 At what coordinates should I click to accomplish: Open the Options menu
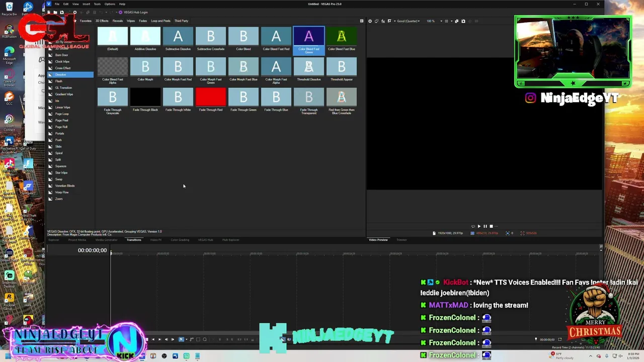(x=110, y=4)
